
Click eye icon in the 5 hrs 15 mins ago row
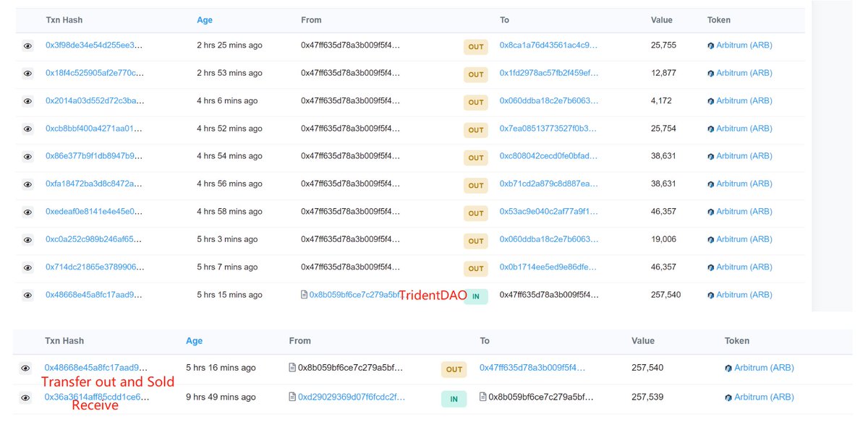(x=27, y=295)
